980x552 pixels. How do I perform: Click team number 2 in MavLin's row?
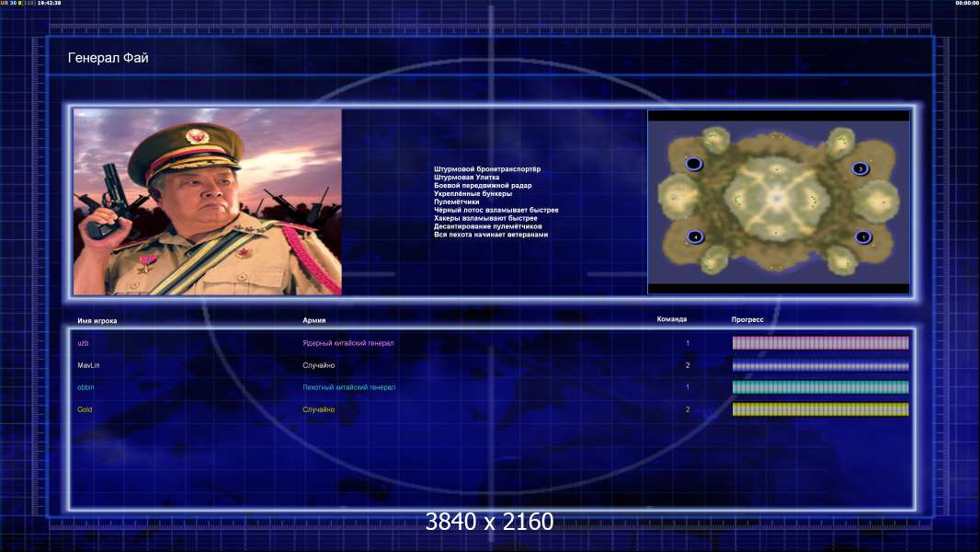click(x=688, y=365)
